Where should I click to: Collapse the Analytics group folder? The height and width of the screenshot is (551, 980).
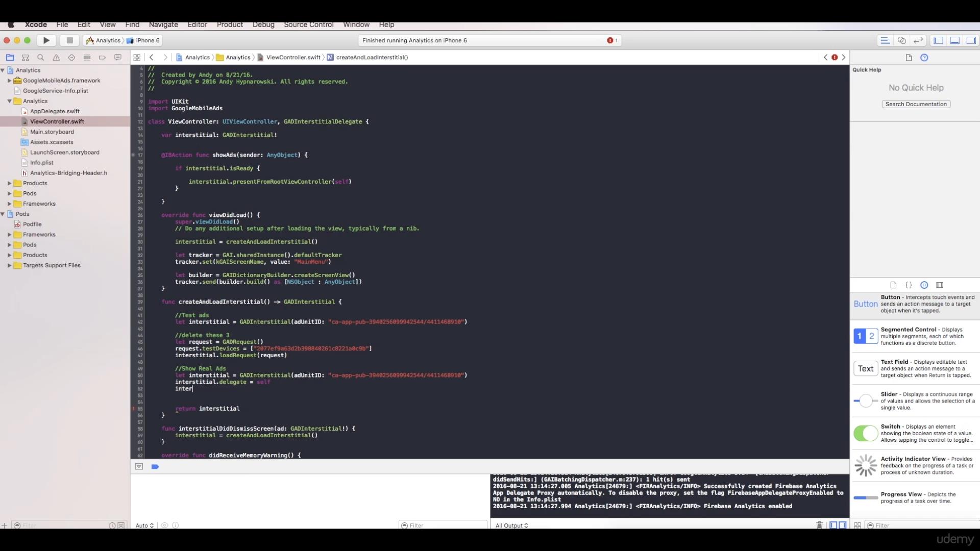click(9, 101)
